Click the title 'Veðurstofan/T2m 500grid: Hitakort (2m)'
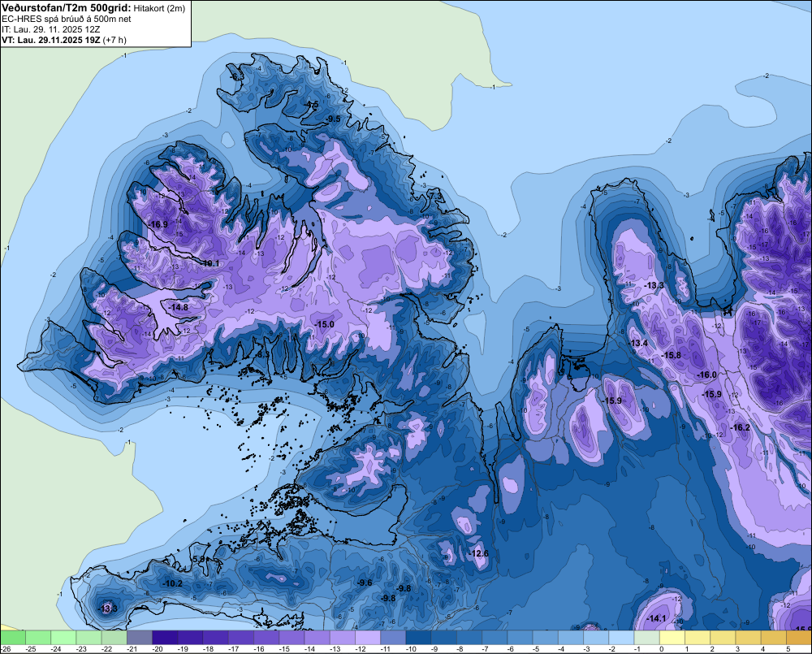This screenshot has width=812, height=654. pos(93,8)
